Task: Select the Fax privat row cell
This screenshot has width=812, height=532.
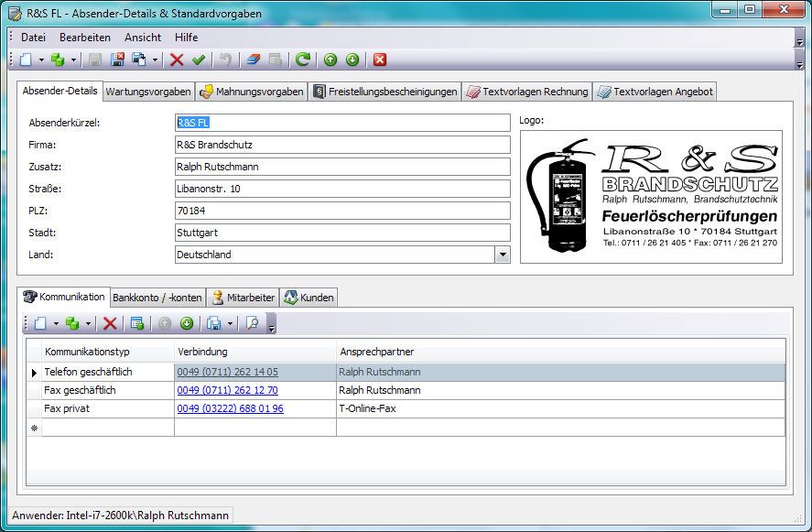Action: [108, 408]
